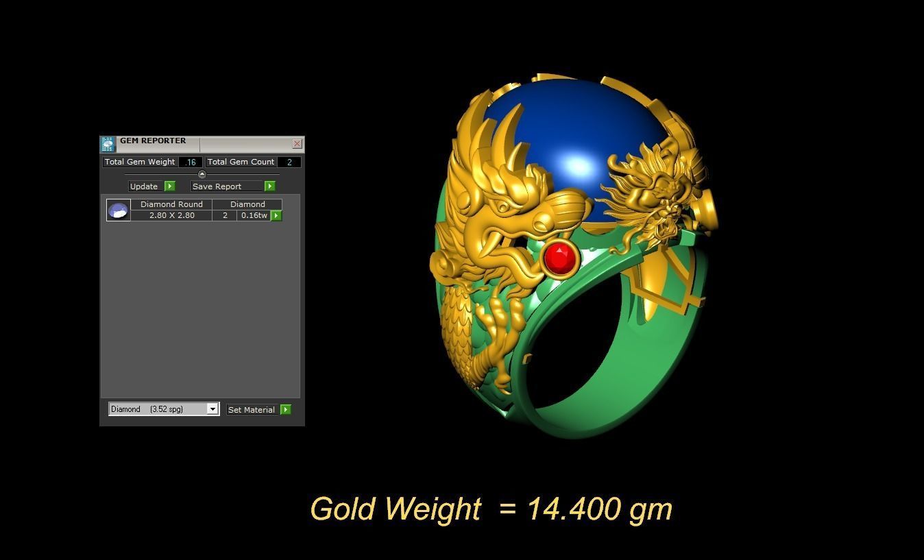
Task: Click the green arrow next to Update
Action: pyautogui.click(x=170, y=186)
